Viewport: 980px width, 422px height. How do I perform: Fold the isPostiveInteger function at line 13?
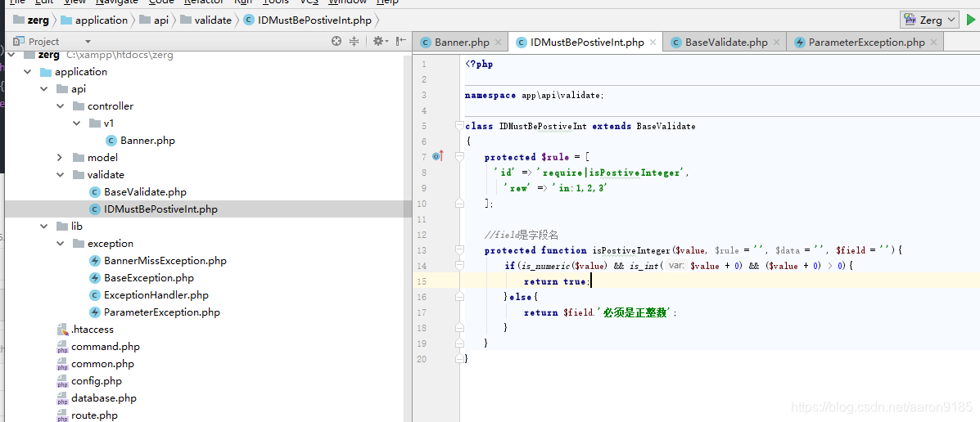tap(459, 250)
